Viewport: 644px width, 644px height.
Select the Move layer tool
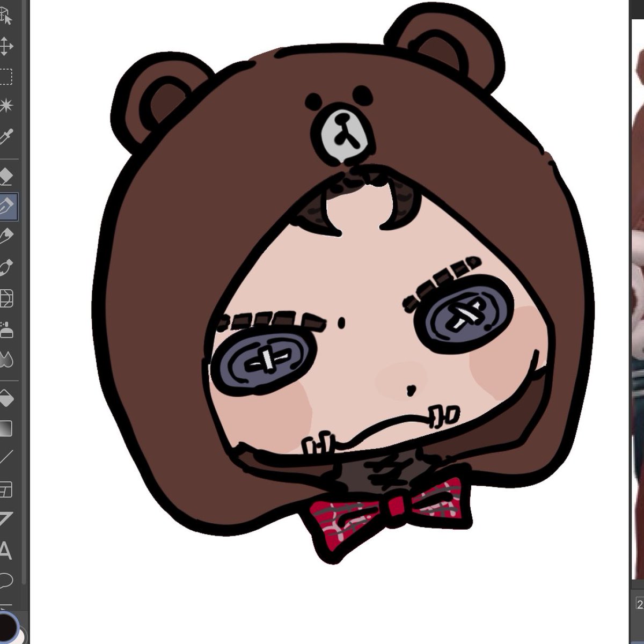point(6,47)
